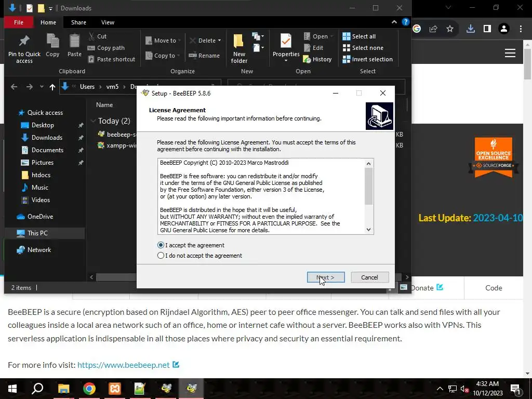The image size is (532, 399).
Task: Open Chrome downloads icon
Action: click(470, 29)
